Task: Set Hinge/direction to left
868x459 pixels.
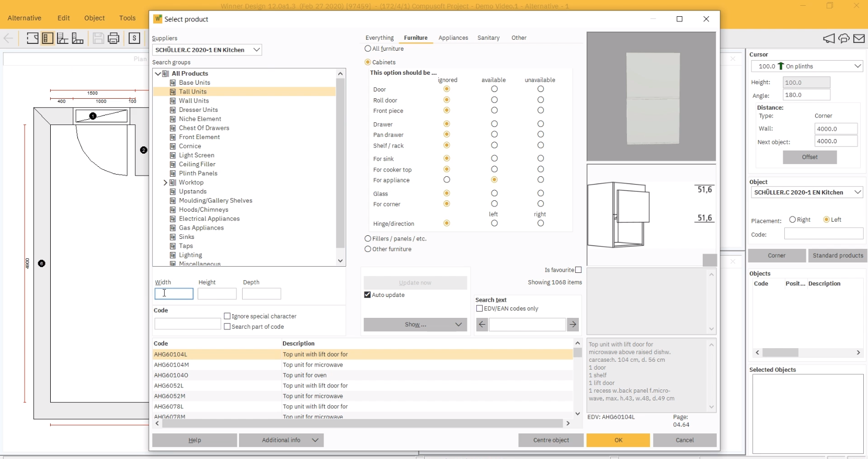Action: (x=494, y=223)
